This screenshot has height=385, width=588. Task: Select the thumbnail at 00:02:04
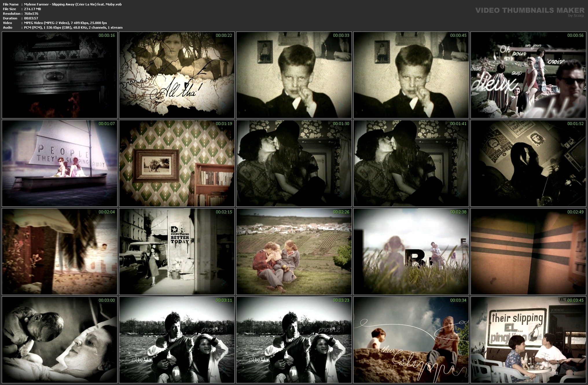(x=60, y=252)
